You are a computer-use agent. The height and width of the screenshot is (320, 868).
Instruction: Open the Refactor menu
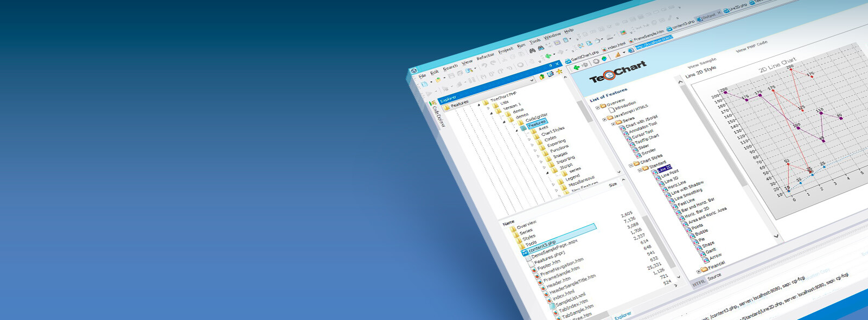pos(486,56)
